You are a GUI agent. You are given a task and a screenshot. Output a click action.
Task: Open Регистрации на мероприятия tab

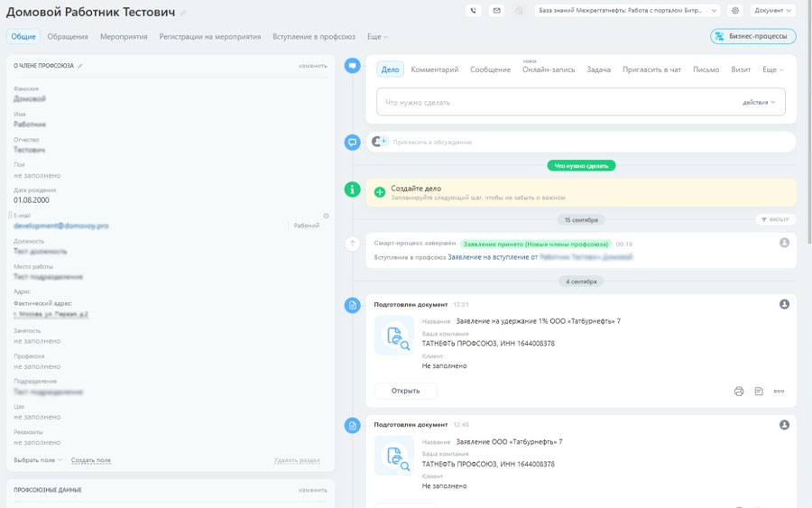(x=209, y=37)
